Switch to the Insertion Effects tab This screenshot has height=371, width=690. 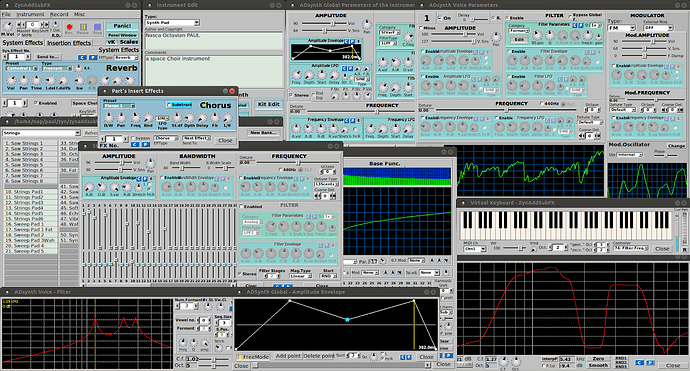point(69,43)
